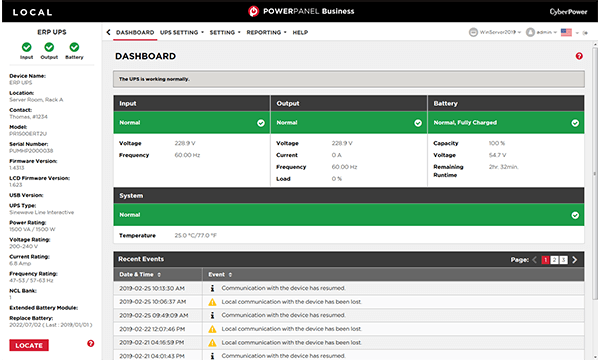Expand the SETTING menu
The width and height of the screenshot is (600, 360).
[x=225, y=33]
